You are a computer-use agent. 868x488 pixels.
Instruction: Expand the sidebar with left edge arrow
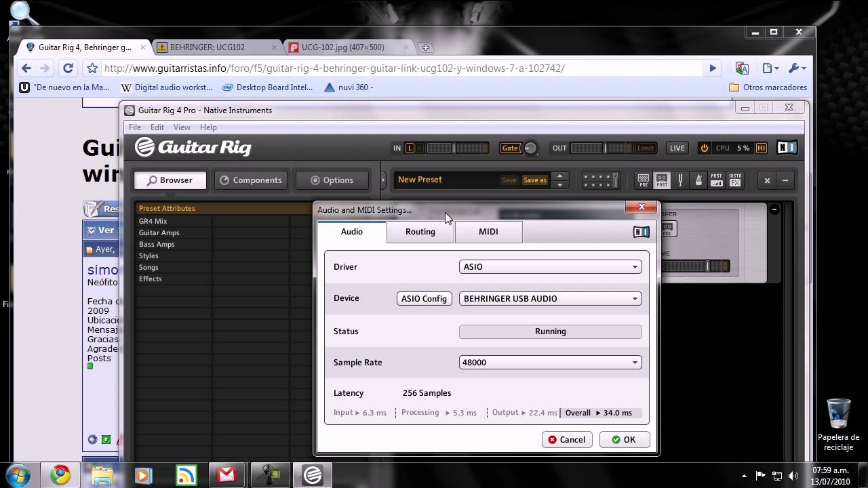[x=384, y=180]
